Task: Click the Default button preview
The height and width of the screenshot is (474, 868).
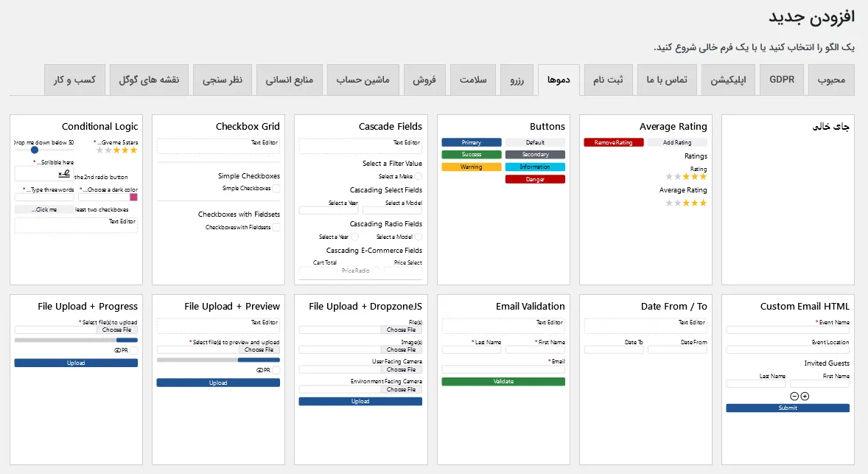Action: 535,142
